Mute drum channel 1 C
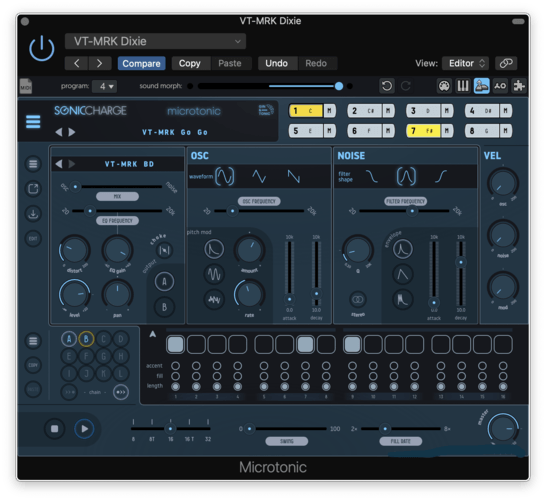 click(329, 111)
